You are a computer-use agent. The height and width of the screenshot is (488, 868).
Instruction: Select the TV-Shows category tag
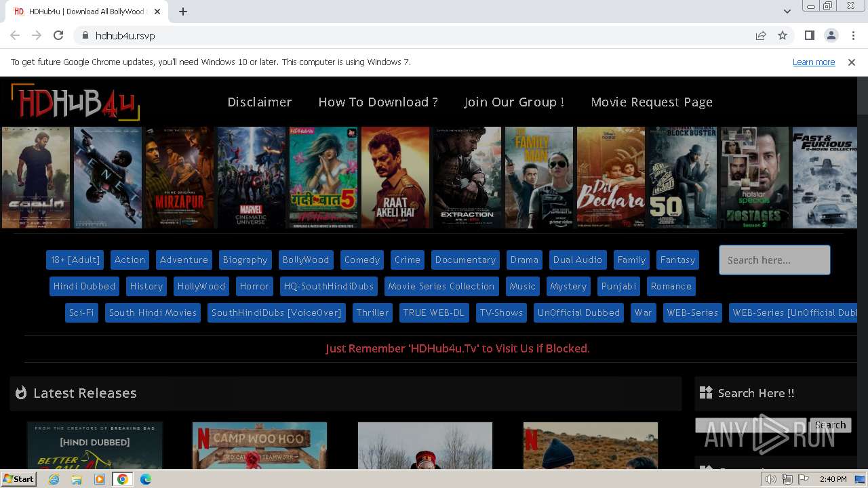coord(501,312)
